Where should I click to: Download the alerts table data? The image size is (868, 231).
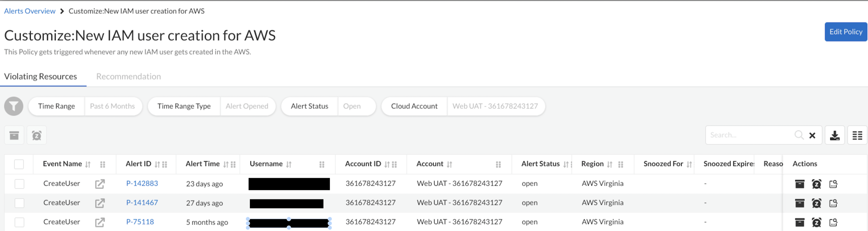(x=834, y=135)
